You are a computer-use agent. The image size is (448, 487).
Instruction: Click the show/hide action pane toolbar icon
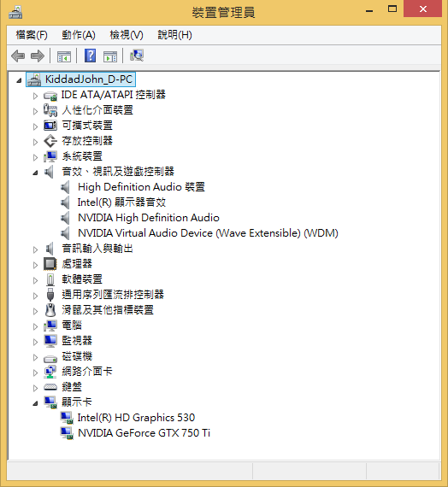110,56
